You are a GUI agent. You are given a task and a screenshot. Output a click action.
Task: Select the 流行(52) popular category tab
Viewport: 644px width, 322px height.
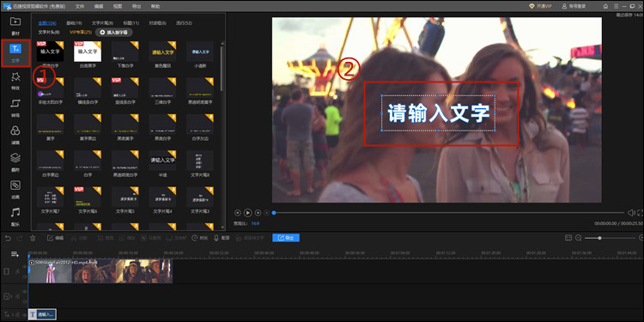tap(184, 23)
